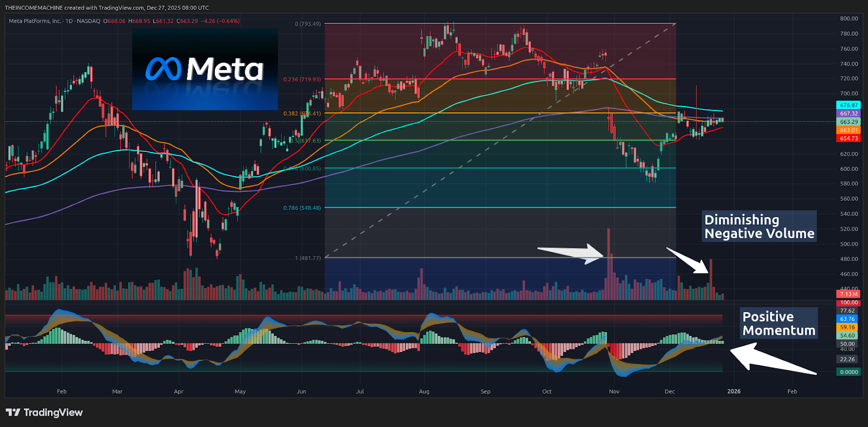Click the Aug label on time axis
The image size is (868, 427).
point(424,391)
